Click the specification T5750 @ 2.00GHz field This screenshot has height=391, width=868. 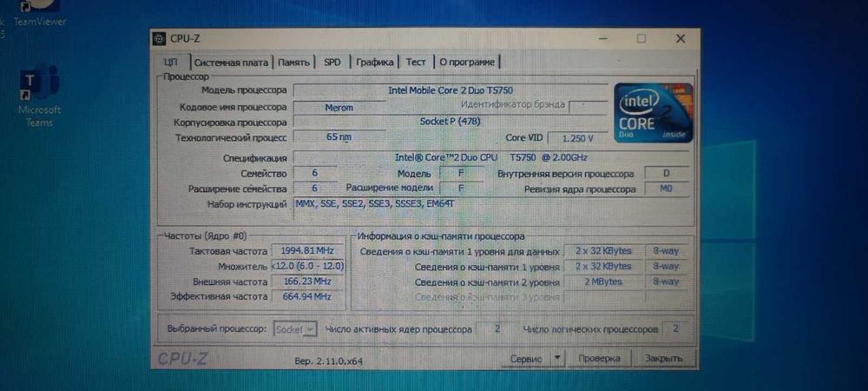(x=491, y=158)
